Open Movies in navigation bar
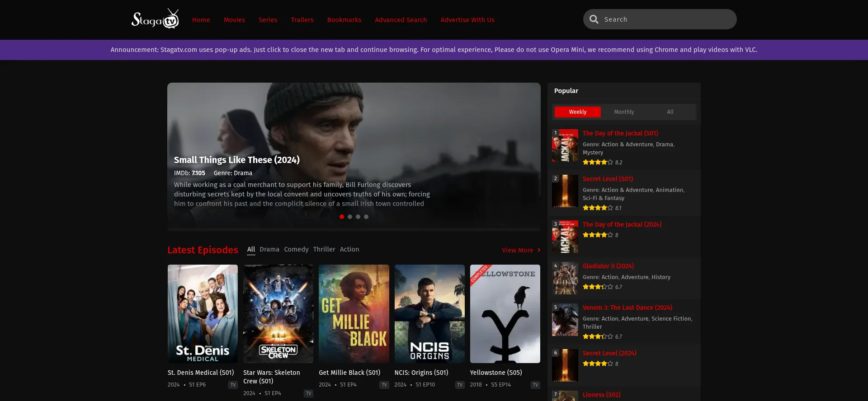This screenshot has width=868, height=401. [234, 20]
